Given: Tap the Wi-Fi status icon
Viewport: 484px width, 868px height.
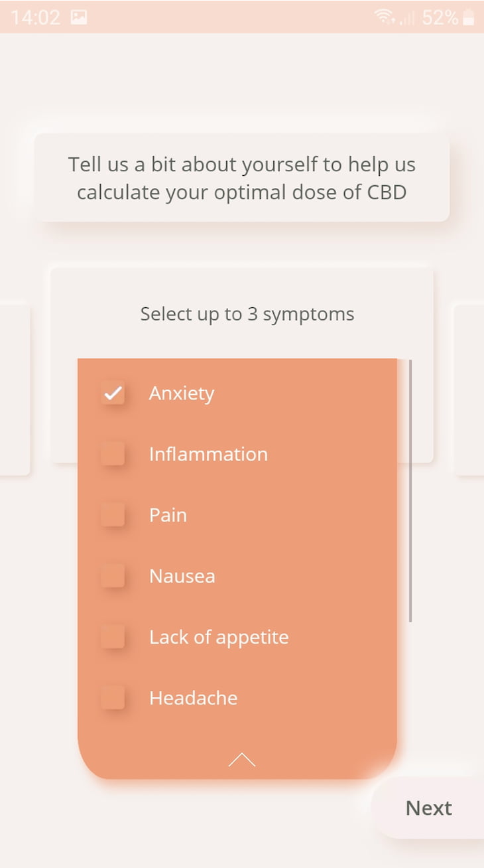Looking at the screenshot, I should tap(385, 17).
